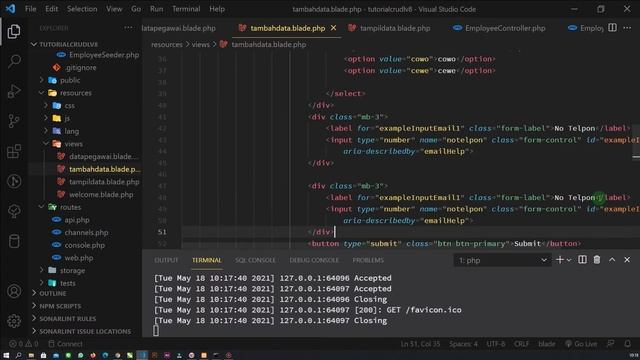Split the terminal panel
This screenshot has height=360, width=640.
[582, 260]
